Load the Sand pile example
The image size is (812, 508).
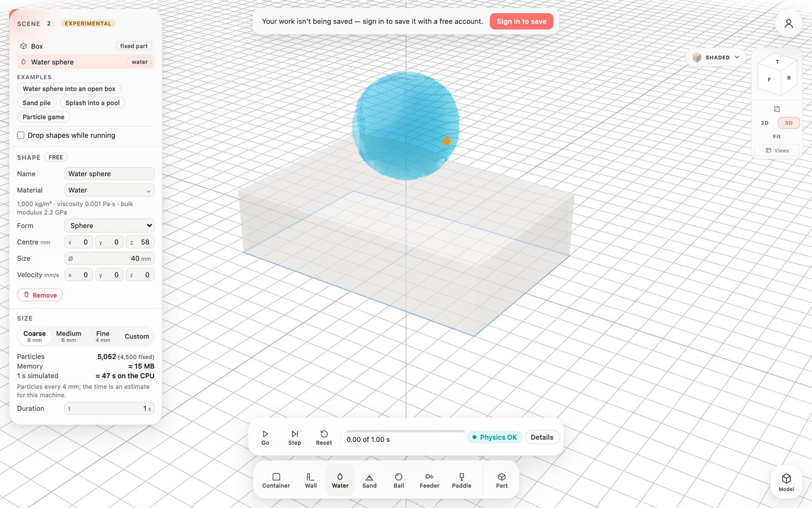pyautogui.click(x=37, y=103)
